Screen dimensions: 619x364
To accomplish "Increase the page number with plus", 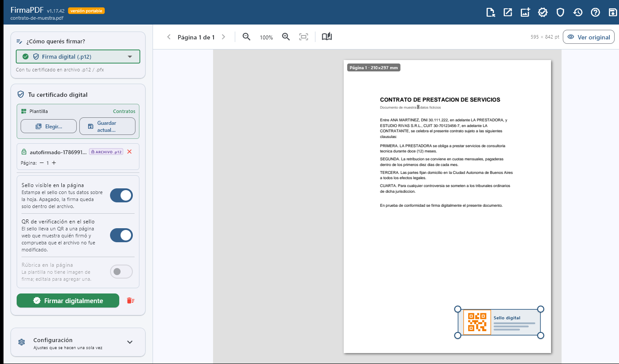I will (x=54, y=163).
